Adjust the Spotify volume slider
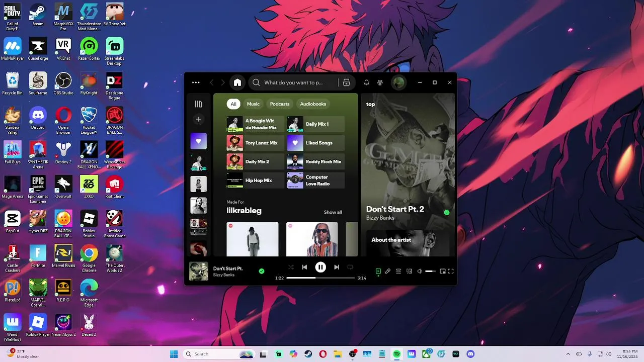 point(431,271)
